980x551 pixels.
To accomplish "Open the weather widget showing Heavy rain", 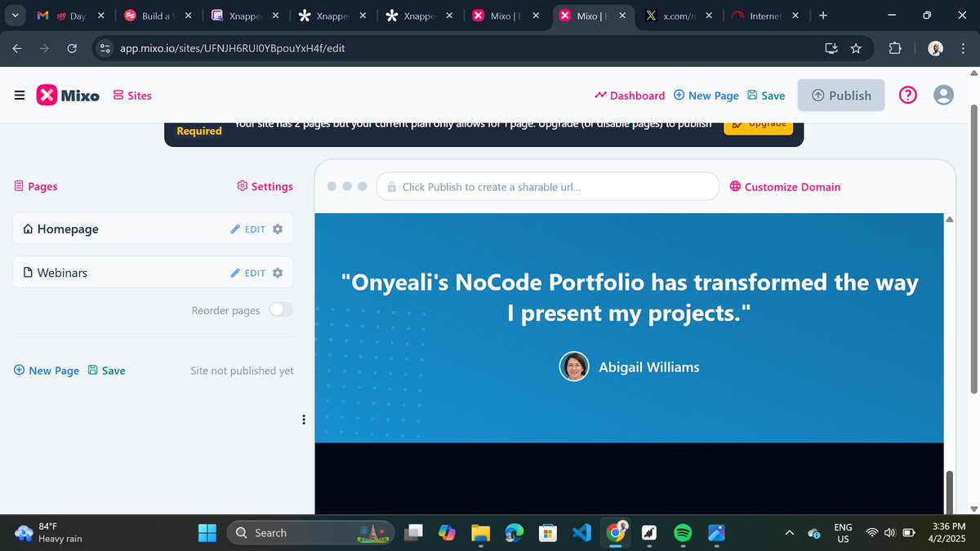I will 49,532.
